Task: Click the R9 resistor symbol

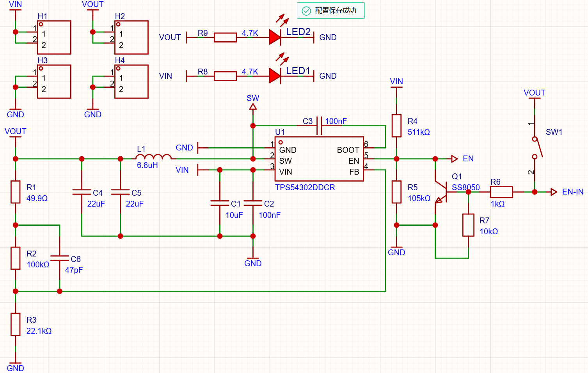Action: (225, 37)
